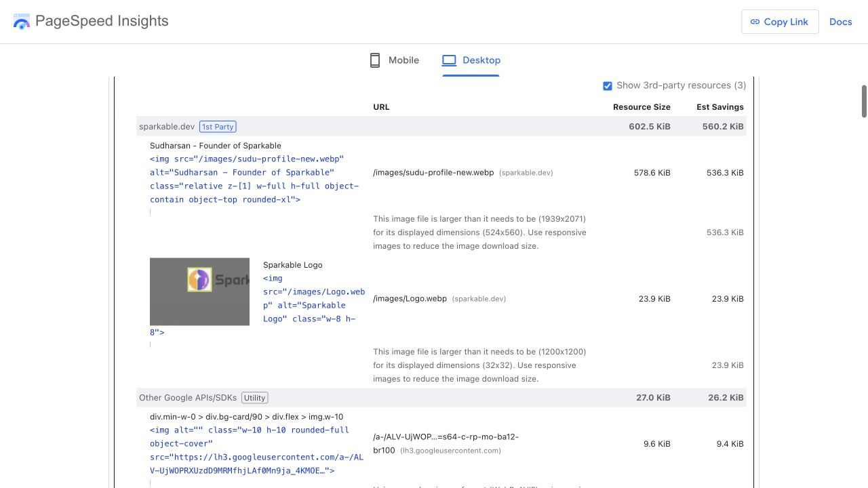
Task: Click the 'Sparkable Logo' text label
Action: (x=292, y=265)
